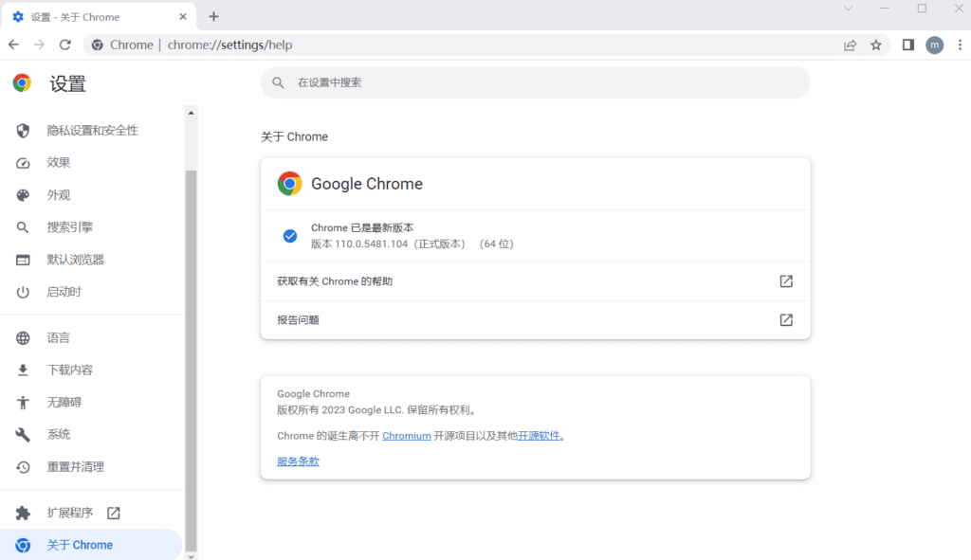Open the profile menu via avatar m

[934, 45]
